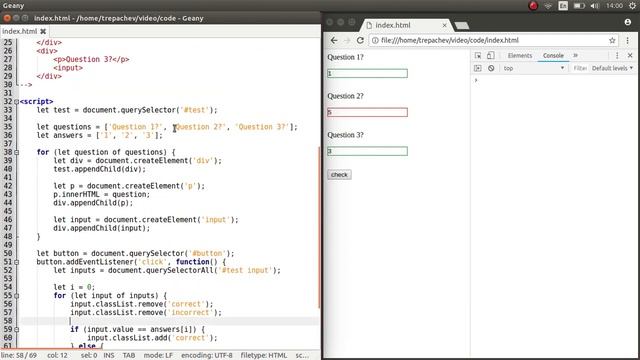Collapse the for loop fold at line 38

(x=16, y=152)
